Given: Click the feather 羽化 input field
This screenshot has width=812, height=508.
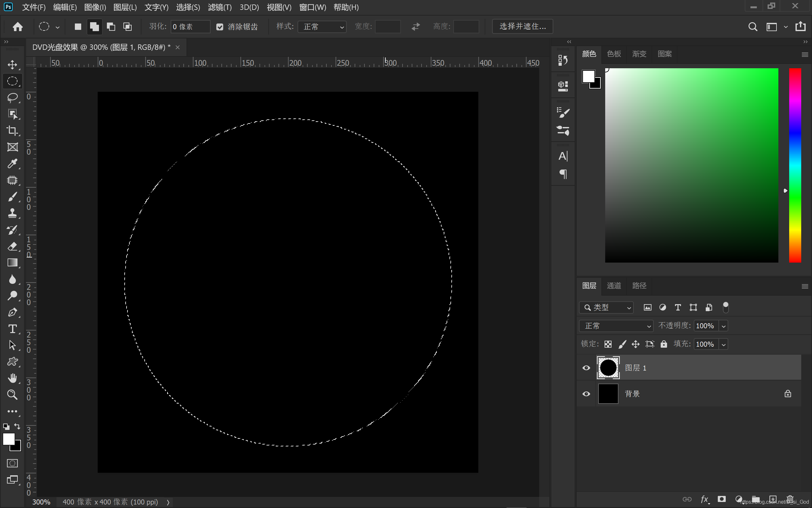Looking at the screenshot, I should (190, 27).
